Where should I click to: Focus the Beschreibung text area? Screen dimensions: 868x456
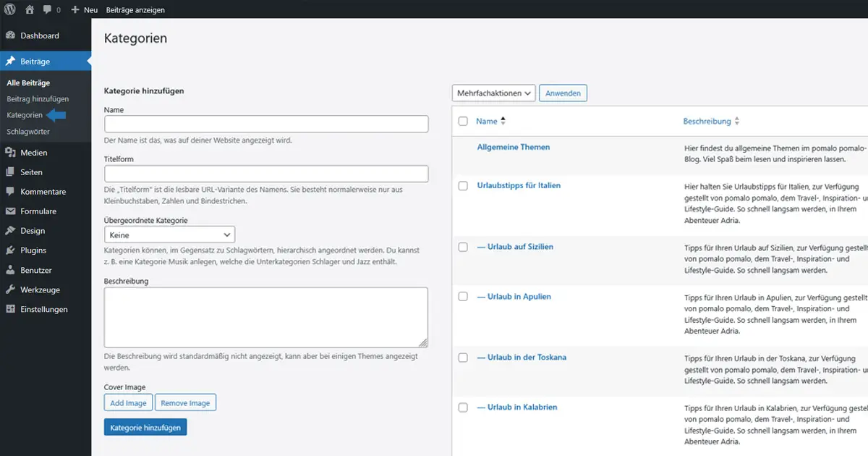coord(266,318)
